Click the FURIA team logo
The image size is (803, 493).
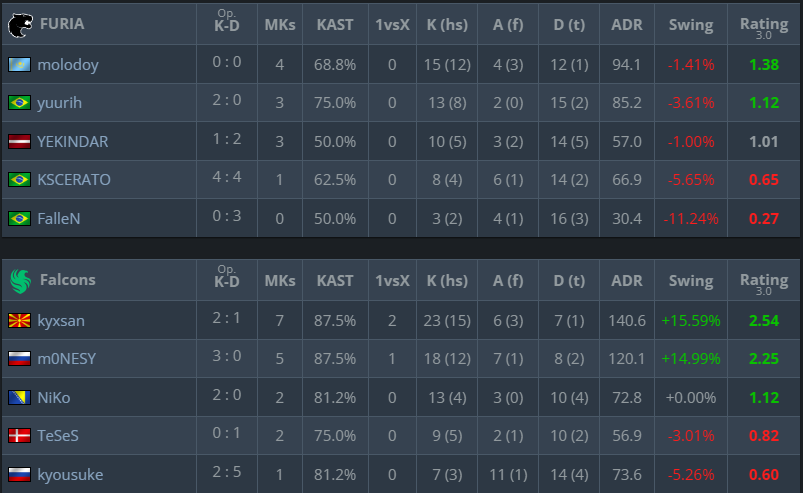(x=19, y=26)
